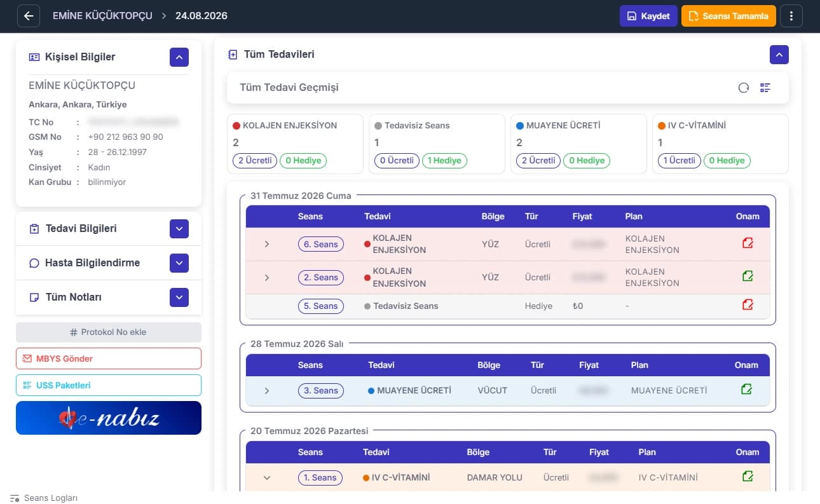
Task: Expand the Hasta Bilgilendirme section
Action: (179, 262)
